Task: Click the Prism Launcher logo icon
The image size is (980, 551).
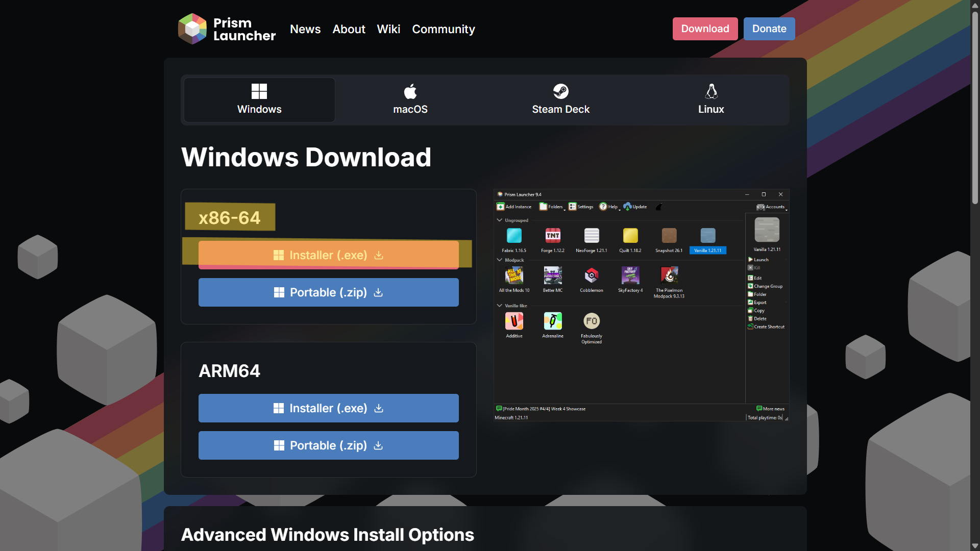Action: (x=192, y=29)
